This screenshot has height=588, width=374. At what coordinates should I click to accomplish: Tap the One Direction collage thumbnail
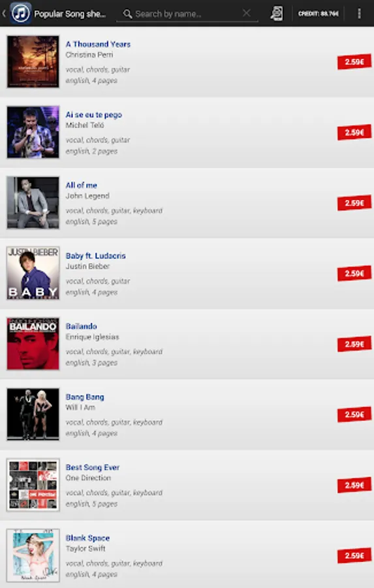pos(33,485)
